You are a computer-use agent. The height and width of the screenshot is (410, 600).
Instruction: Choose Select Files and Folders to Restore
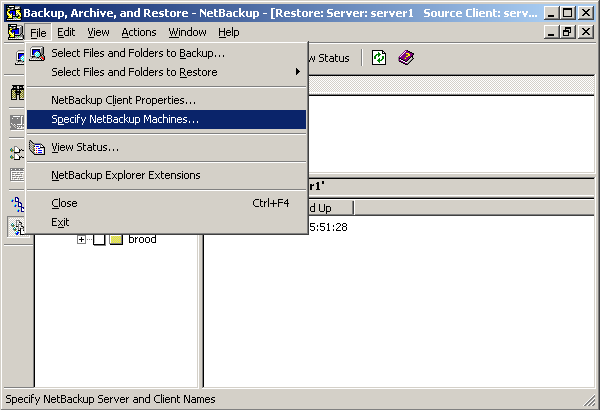point(166,72)
